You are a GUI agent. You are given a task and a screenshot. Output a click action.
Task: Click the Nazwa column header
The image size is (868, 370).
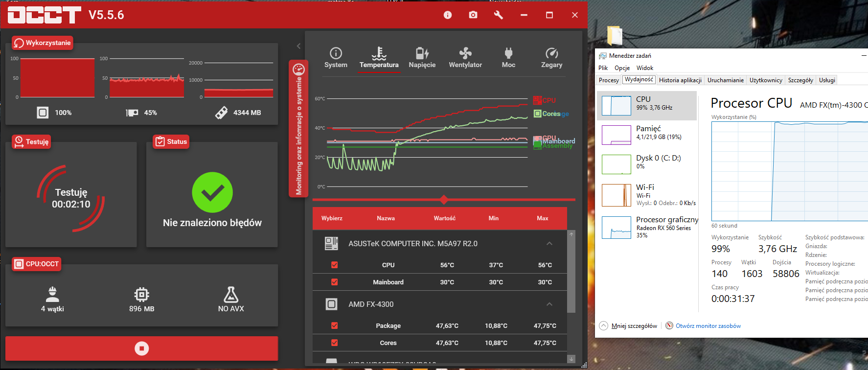point(386,218)
